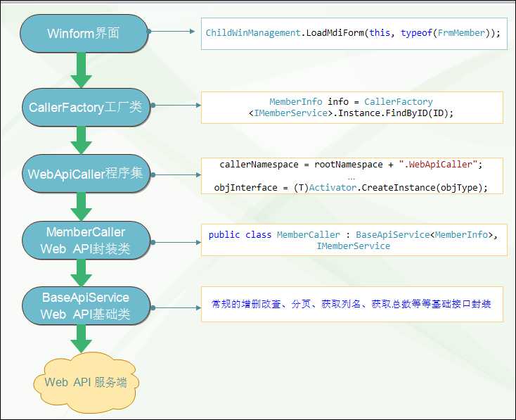Image resolution: width=516 pixels, height=420 pixels.
Task: Click the text "typeof(FrmMember)"
Action: (446, 33)
